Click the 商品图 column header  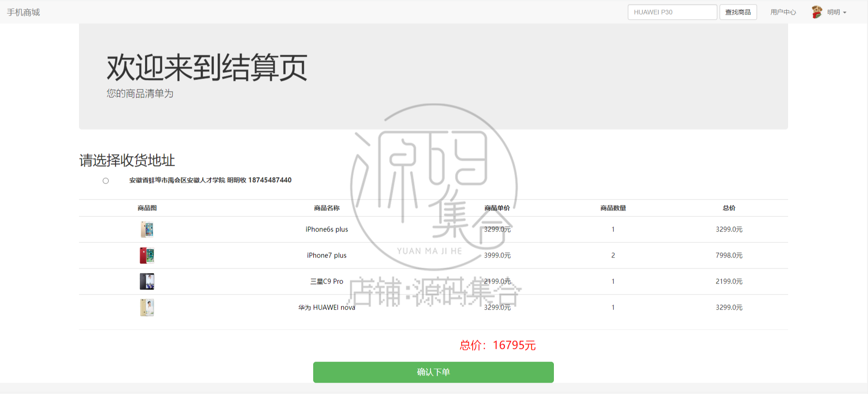pyautogui.click(x=147, y=208)
